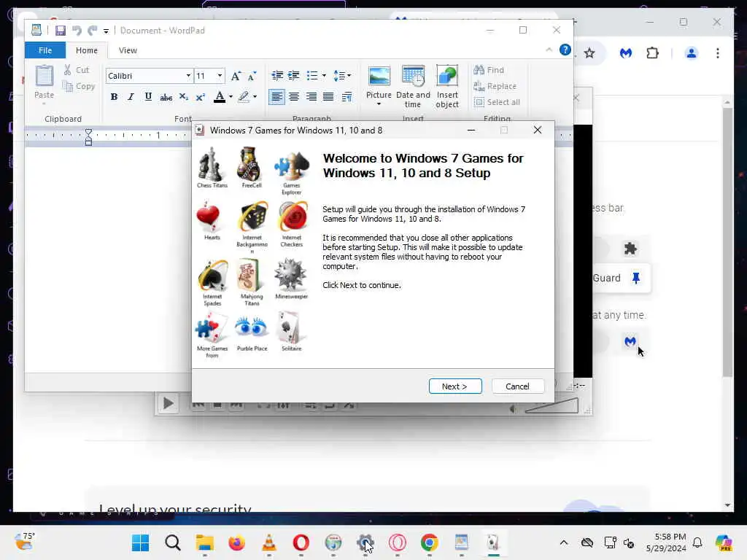Click the Minesweeper icon
Screen dimensions: 747x560
291,279
